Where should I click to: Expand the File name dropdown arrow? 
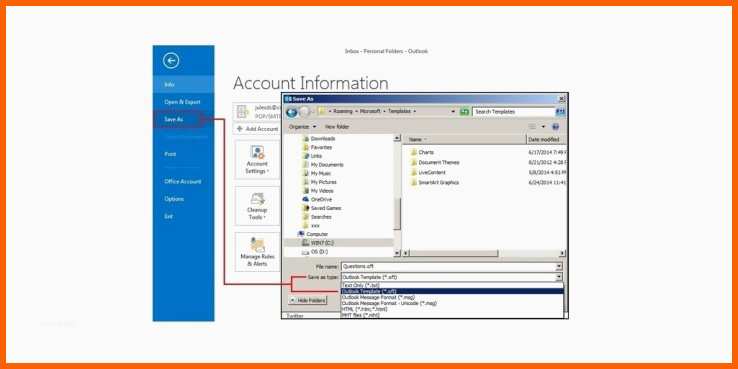pos(559,266)
